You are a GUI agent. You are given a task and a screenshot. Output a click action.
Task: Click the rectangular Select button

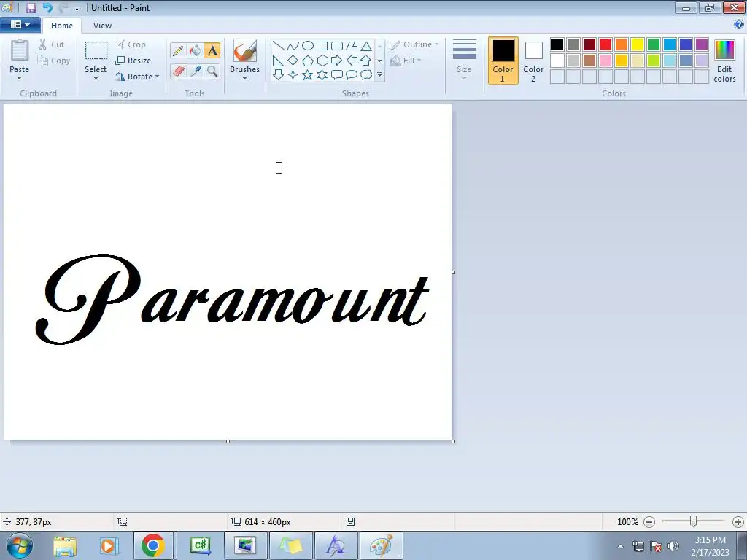(x=96, y=56)
